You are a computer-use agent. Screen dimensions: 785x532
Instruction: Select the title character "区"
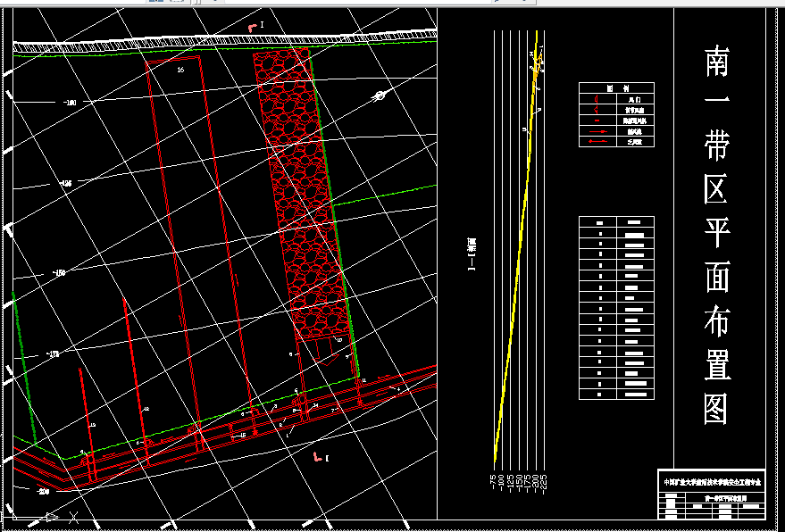pos(717,189)
